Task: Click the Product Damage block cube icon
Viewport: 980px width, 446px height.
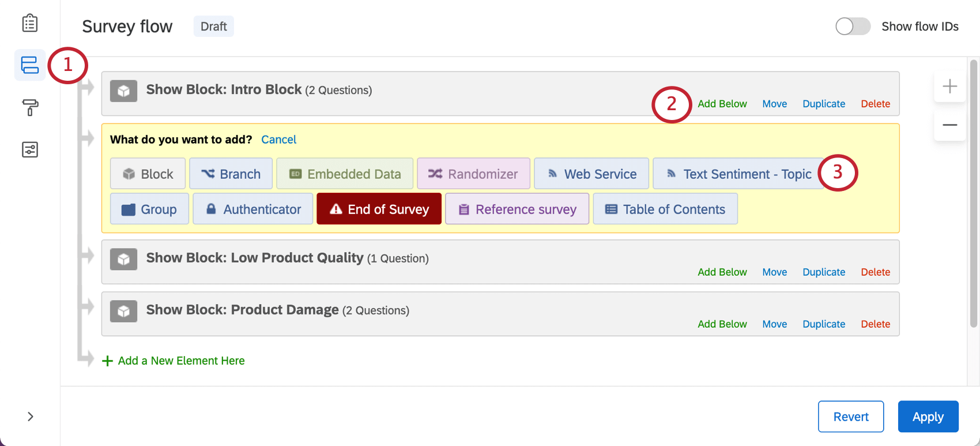Action: point(123,312)
